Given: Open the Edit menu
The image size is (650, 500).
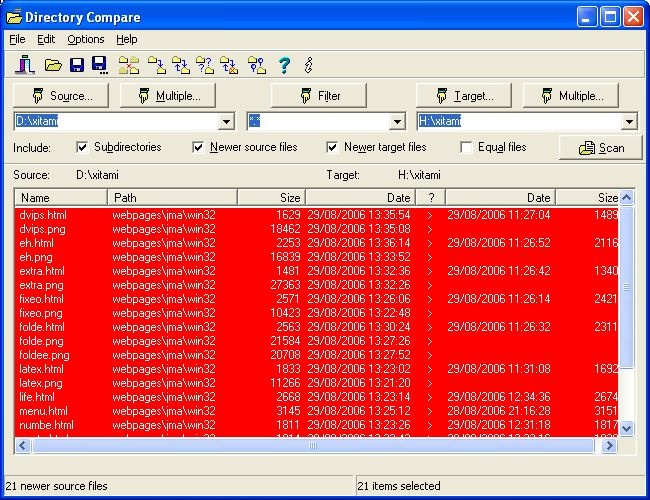Looking at the screenshot, I should coord(46,39).
